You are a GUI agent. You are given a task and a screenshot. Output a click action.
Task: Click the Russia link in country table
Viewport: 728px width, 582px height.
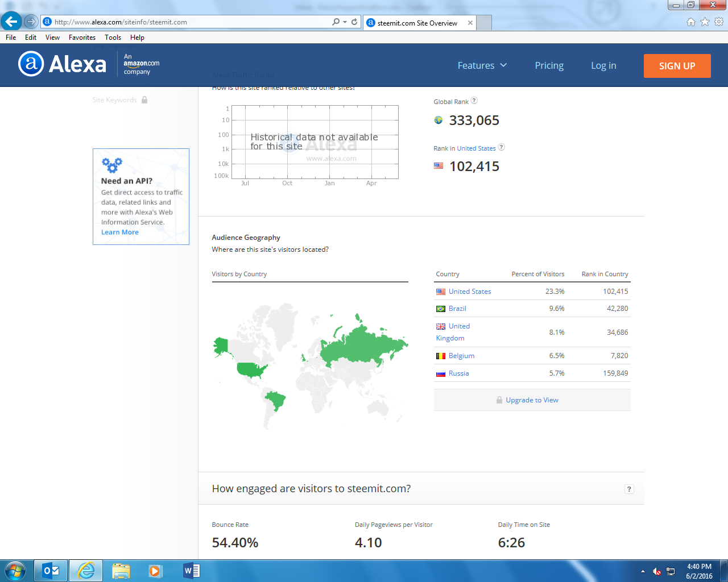pyautogui.click(x=458, y=373)
